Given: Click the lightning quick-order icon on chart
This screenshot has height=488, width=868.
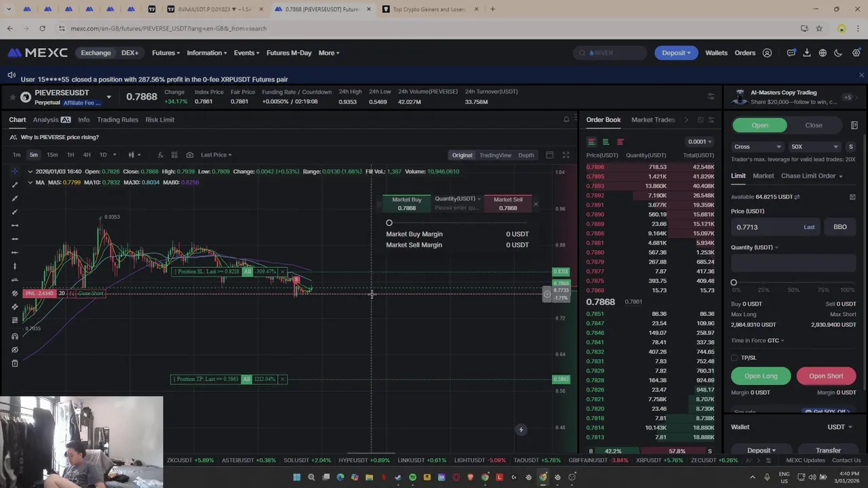Looking at the screenshot, I should coord(521,430).
